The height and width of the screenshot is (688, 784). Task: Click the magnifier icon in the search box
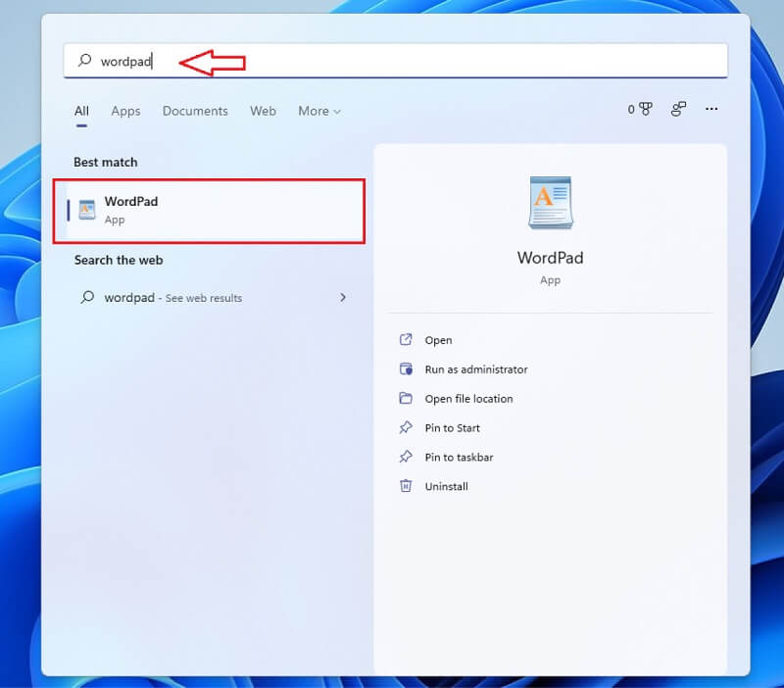click(85, 61)
